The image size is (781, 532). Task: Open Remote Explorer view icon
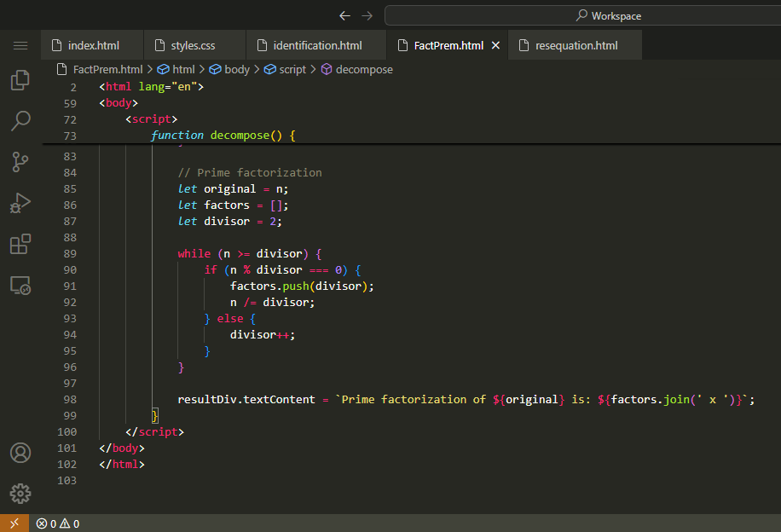click(x=20, y=286)
